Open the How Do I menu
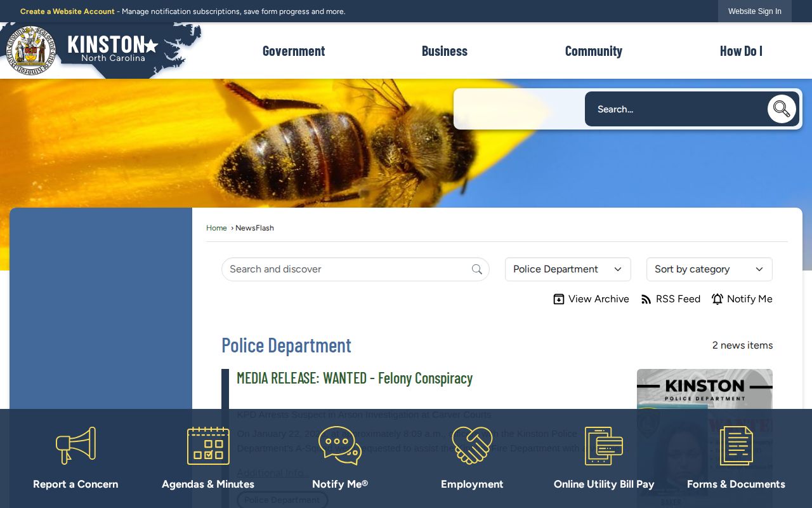 click(741, 51)
